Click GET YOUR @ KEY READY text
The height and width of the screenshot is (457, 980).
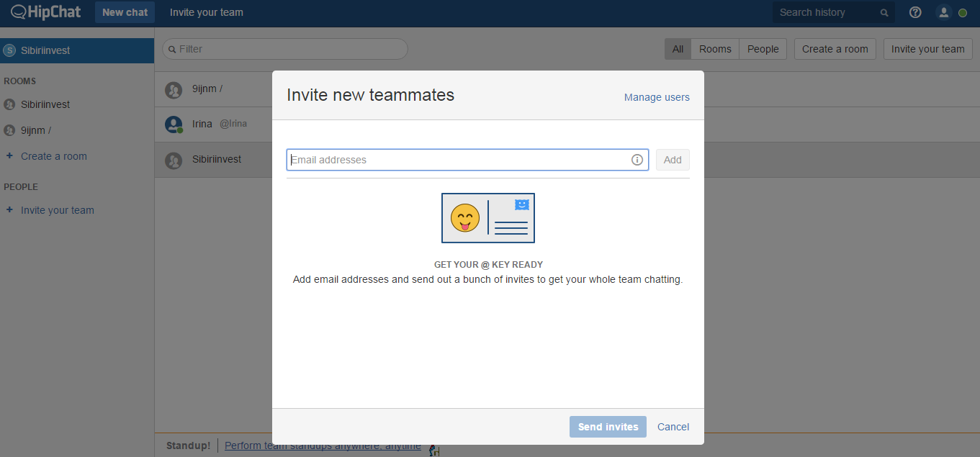488,265
